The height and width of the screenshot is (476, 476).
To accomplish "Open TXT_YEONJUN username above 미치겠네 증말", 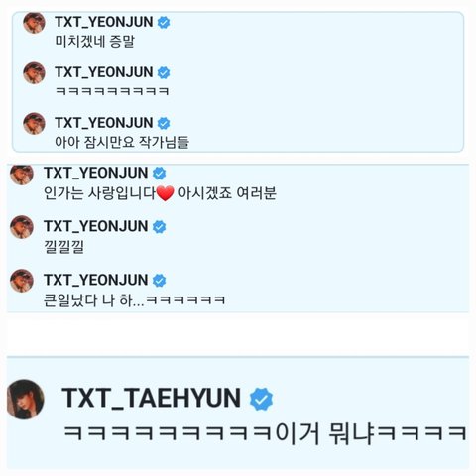I will tap(104, 22).
